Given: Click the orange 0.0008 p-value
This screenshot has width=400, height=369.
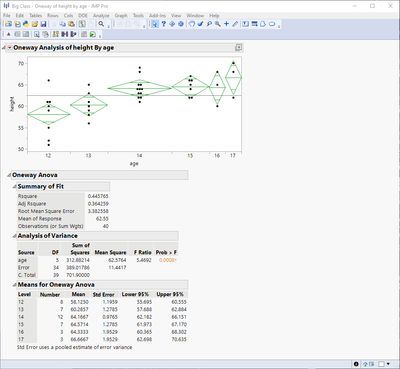Looking at the screenshot, I should [x=168, y=260].
